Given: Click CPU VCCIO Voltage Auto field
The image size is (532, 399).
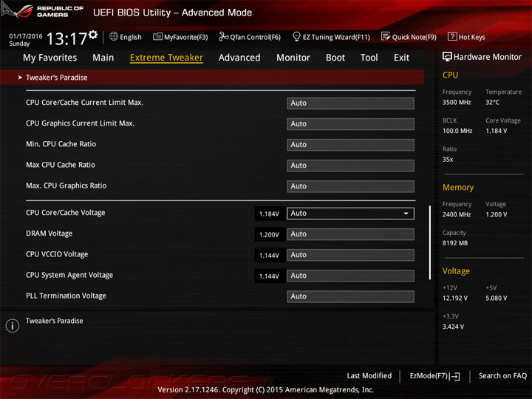Looking at the screenshot, I should 350,255.
